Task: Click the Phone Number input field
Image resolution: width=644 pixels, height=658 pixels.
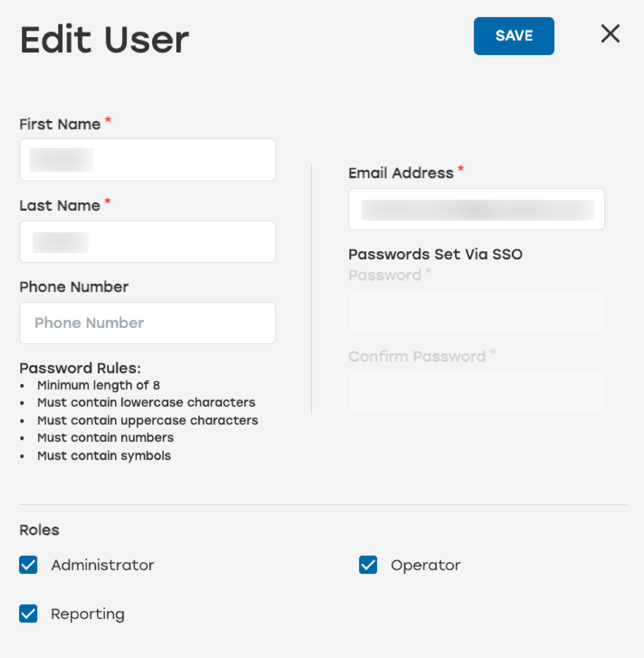Action: 147,323
